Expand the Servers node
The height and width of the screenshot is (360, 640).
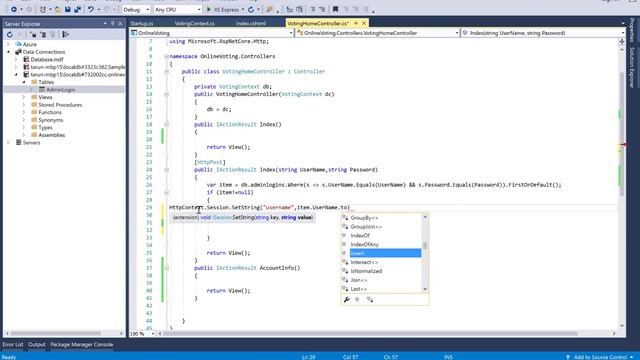(9, 142)
